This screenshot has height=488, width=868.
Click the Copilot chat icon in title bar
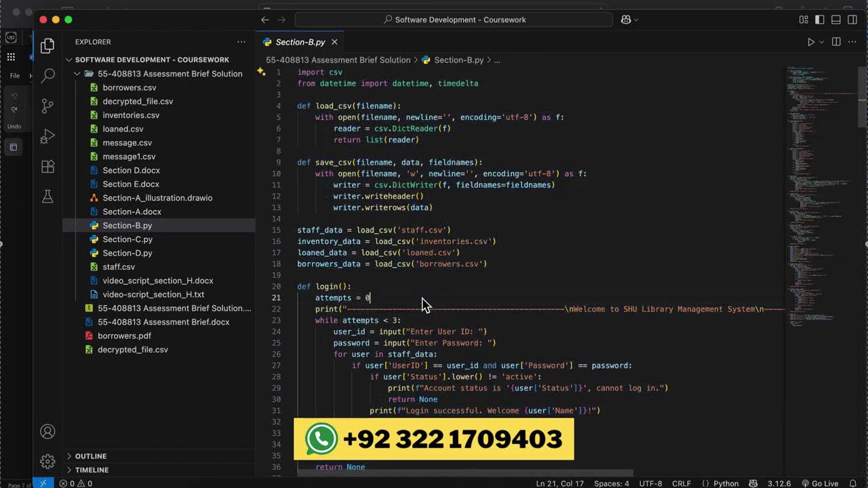[x=626, y=20]
